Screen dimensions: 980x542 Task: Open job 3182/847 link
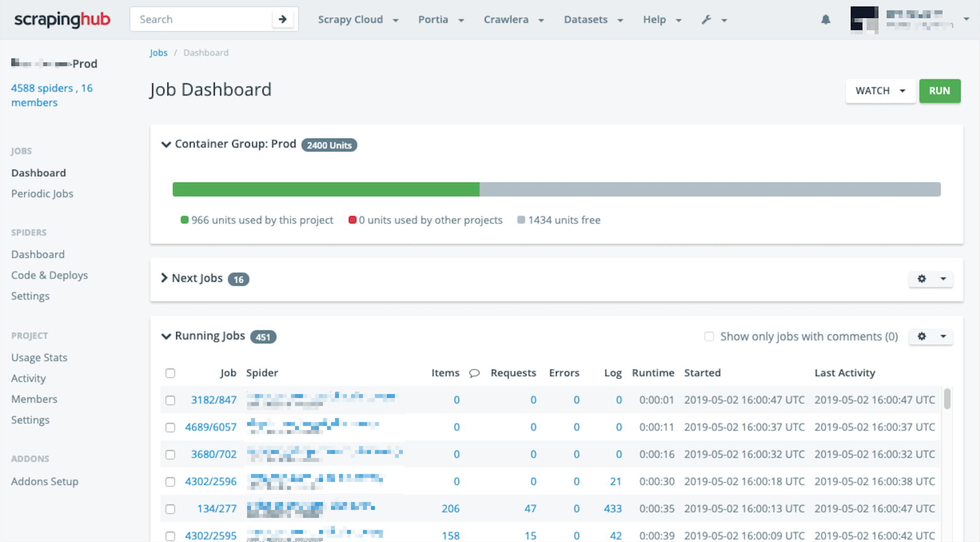214,400
